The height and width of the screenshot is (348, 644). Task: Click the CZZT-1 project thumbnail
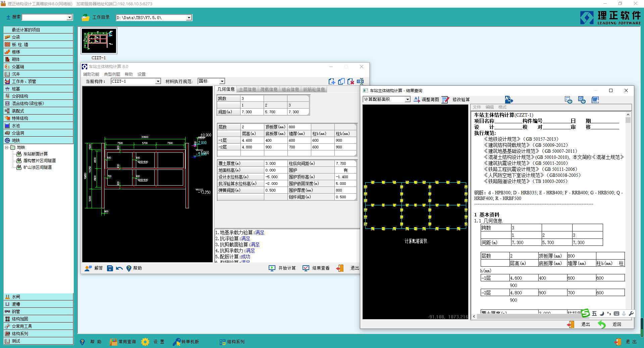[99, 41]
